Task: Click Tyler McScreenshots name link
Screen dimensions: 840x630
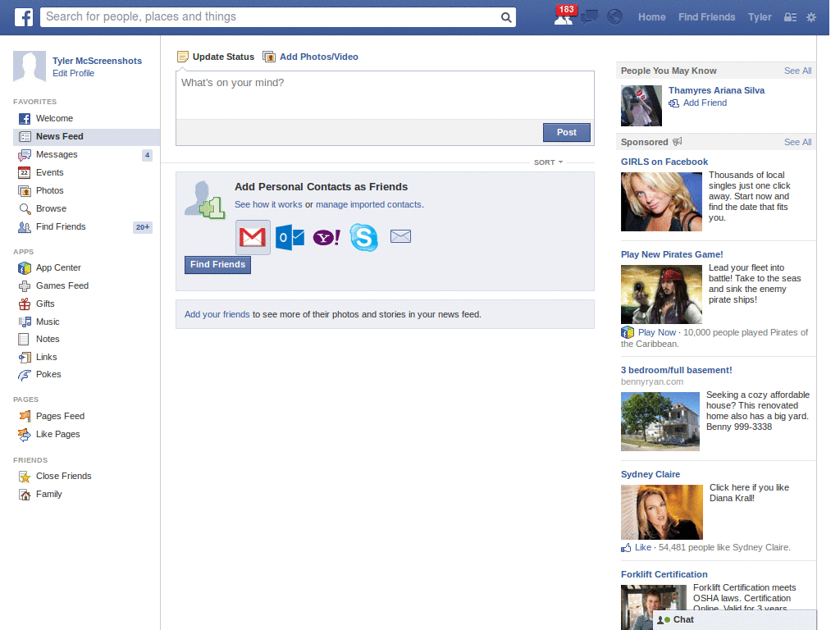Action: pos(97,61)
